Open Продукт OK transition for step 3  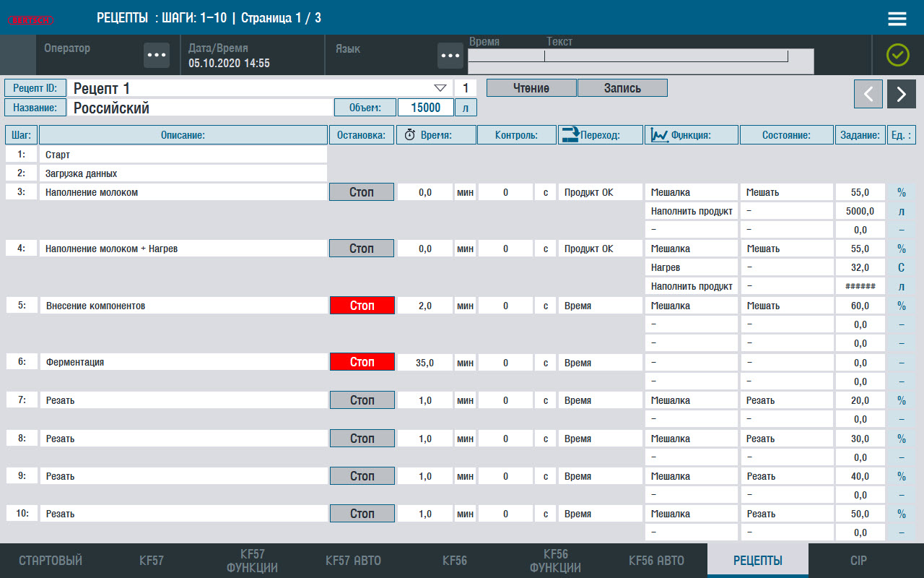599,192
